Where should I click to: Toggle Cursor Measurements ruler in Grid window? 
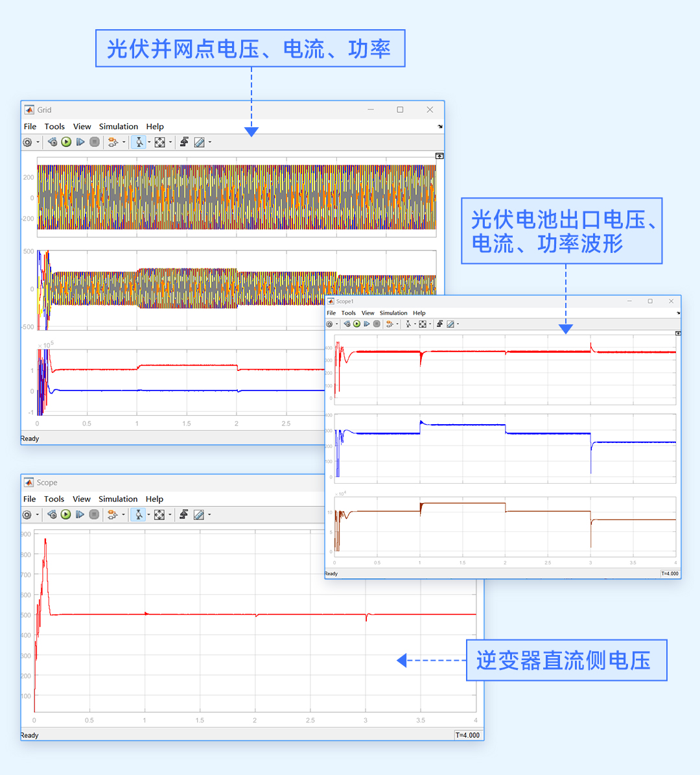click(200, 142)
